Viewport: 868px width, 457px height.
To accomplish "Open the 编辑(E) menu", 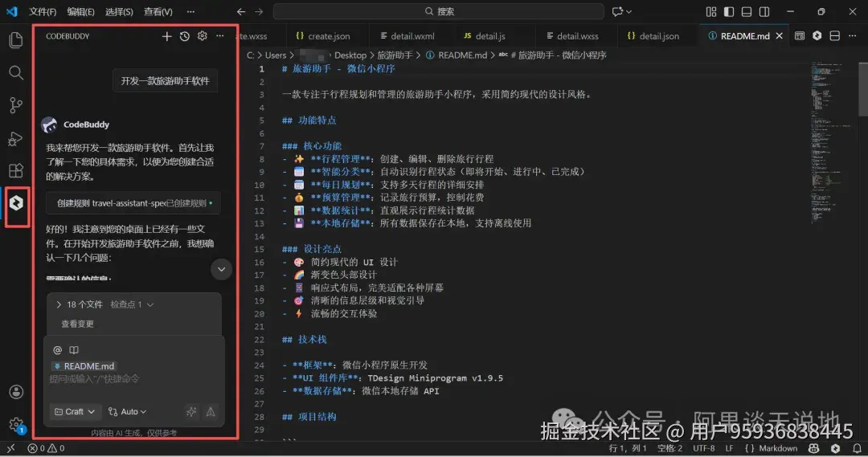I will pyautogui.click(x=81, y=11).
